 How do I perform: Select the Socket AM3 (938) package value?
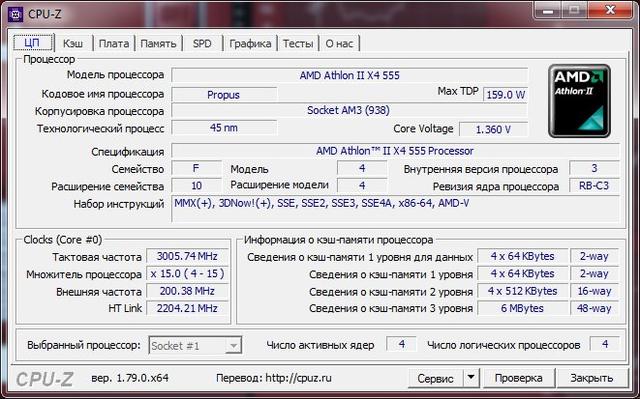pos(349,111)
